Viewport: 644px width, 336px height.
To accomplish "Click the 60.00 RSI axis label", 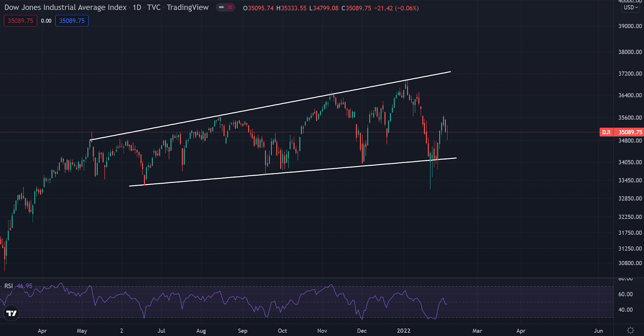I will (x=625, y=294).
